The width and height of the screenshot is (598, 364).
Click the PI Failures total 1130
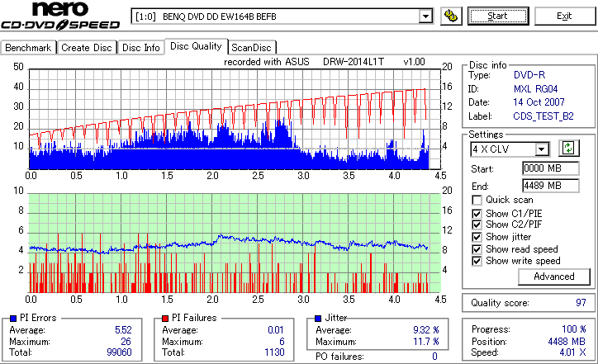click(x=274, y=352)
